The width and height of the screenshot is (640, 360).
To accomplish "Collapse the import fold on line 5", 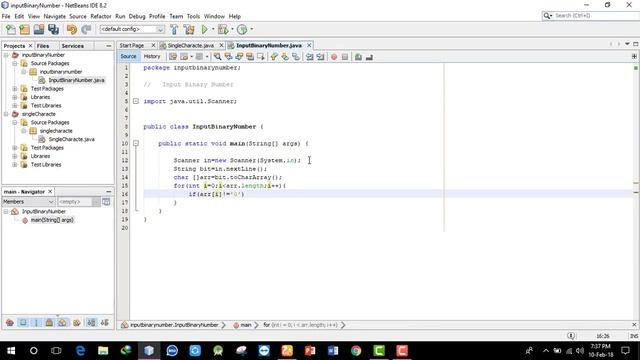I will click(x=136, y=101).
